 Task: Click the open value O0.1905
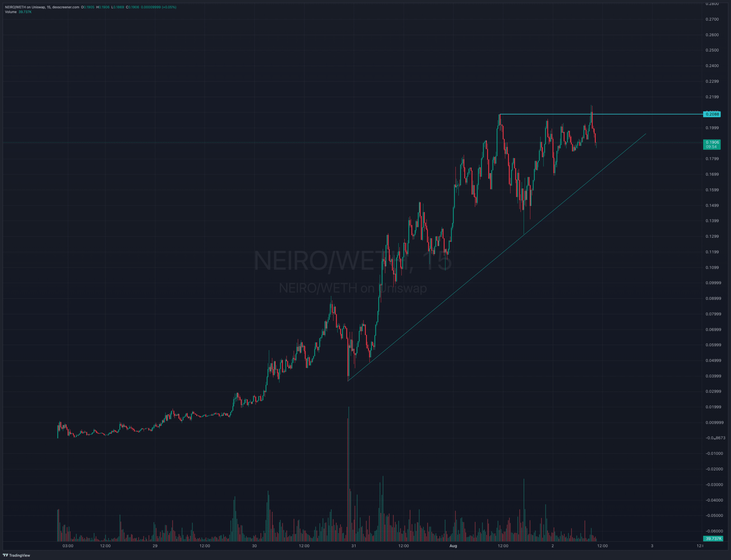(x=88, y=7)
